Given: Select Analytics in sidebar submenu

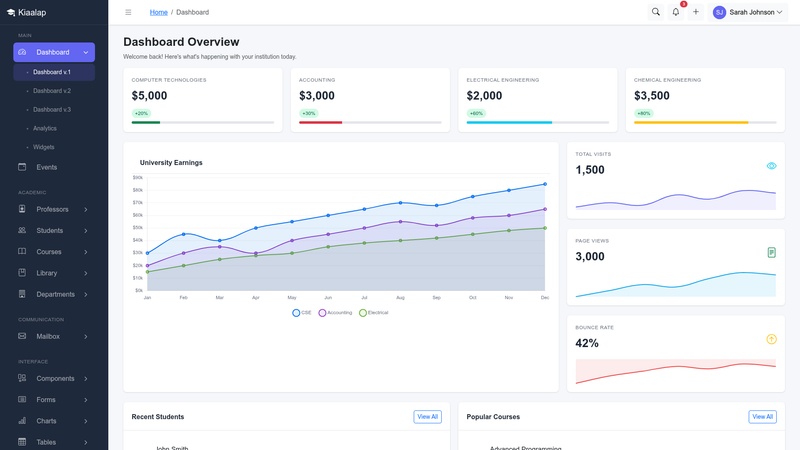Looking at the screenshot, I should [x=45, y=129].
